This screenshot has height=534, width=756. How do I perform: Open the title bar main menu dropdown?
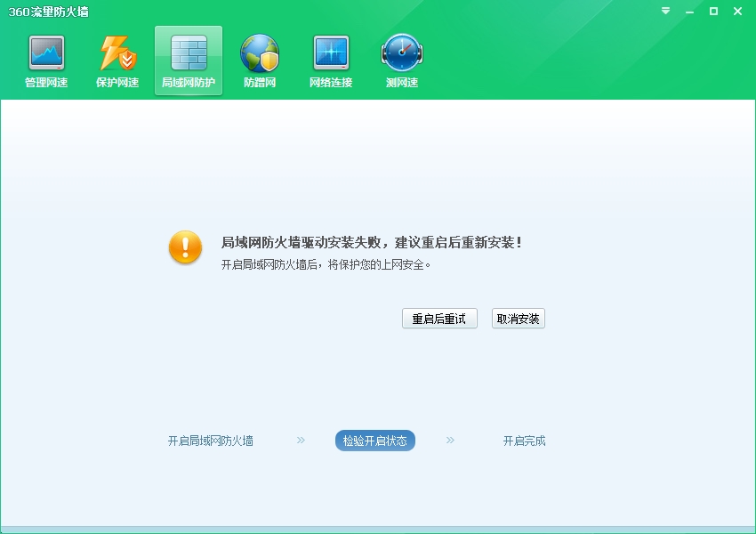[665, 12]
